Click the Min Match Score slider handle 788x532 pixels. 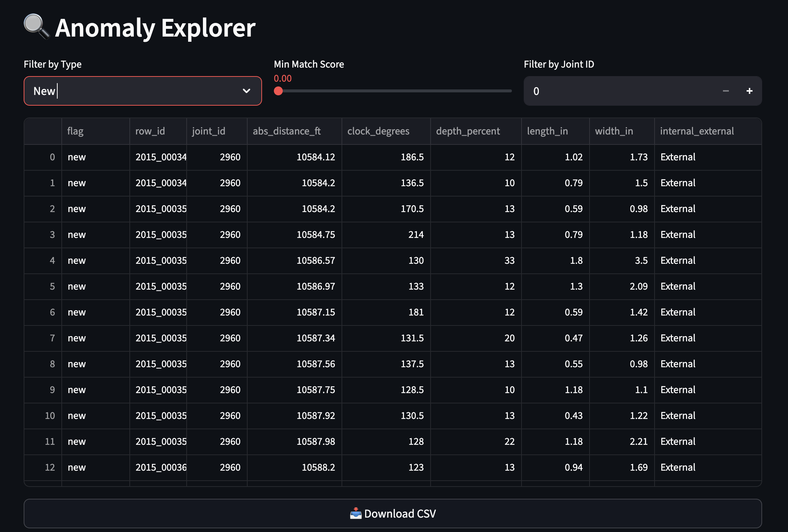(278, 91)
